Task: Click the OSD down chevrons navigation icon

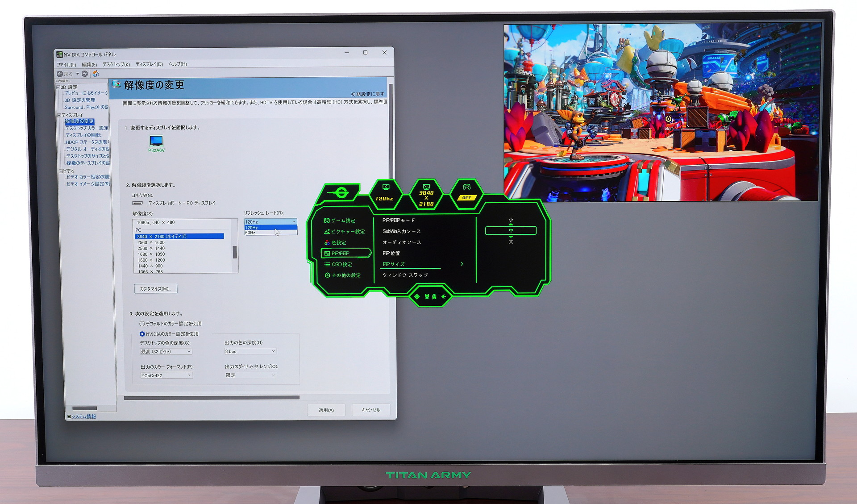Action: pos(427,296)
